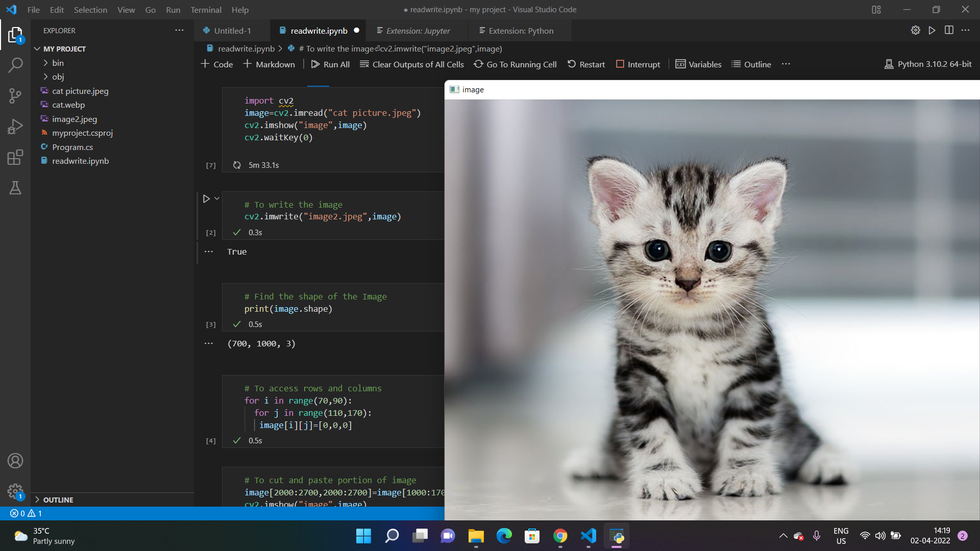Open output actions ellipsis beside True

209,252
